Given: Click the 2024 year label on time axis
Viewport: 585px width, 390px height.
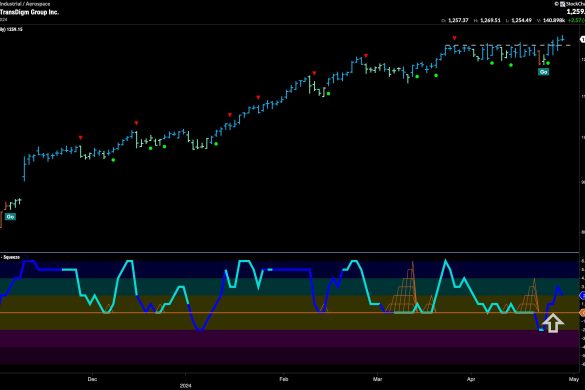Looking at the screenshot, I should click(x=185, y=386).
